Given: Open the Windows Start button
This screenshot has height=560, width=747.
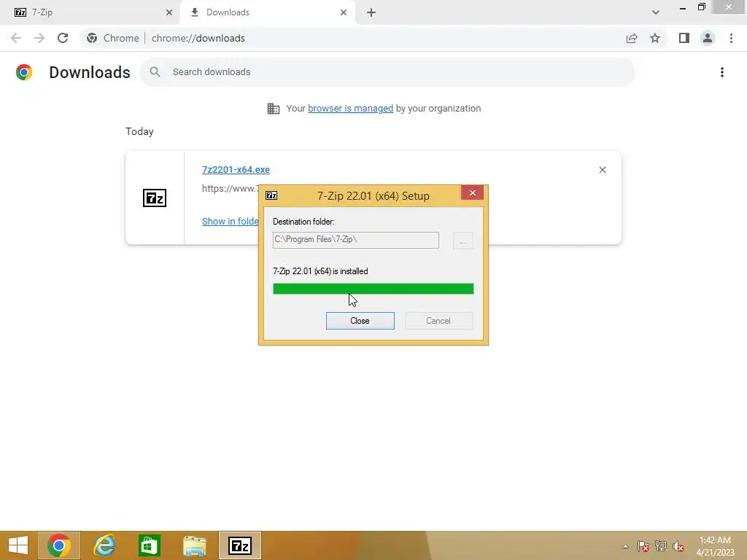Looking at the screenshot, I should (x=18, y=545).
